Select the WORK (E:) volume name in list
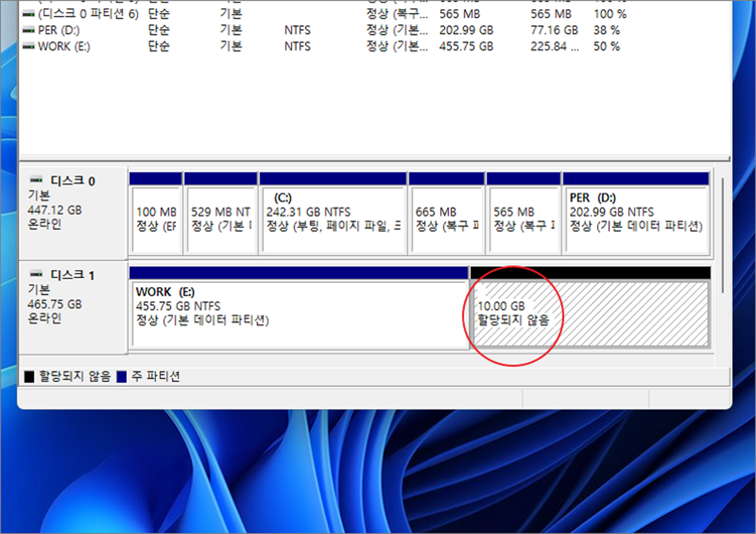This screenshot has height=534, width=756. (x=64, y=46)
